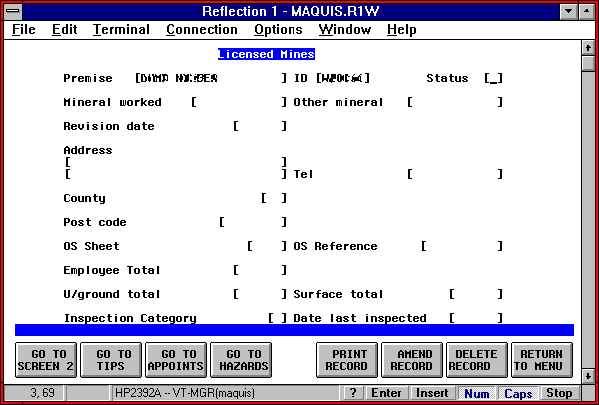
Task: Toggle the Num lock indicator
Action: [476, 393]
